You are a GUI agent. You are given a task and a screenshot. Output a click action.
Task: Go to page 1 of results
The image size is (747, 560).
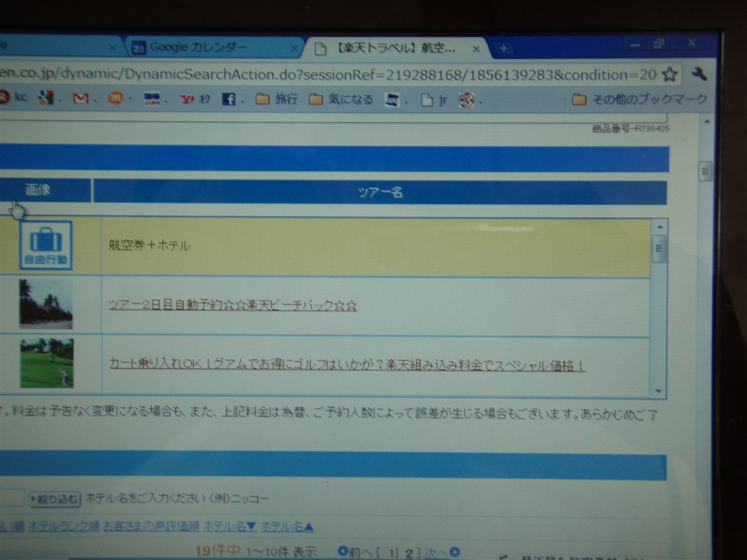392,553
